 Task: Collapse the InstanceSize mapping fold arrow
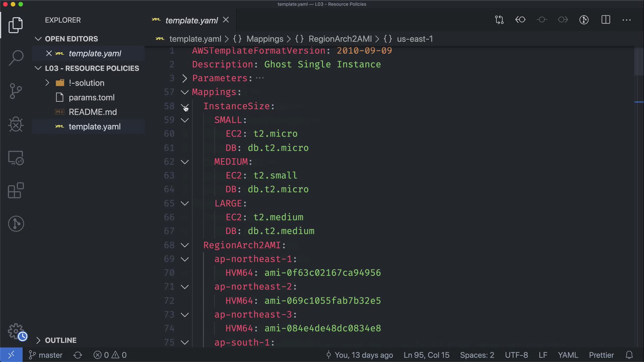(184, 106)
